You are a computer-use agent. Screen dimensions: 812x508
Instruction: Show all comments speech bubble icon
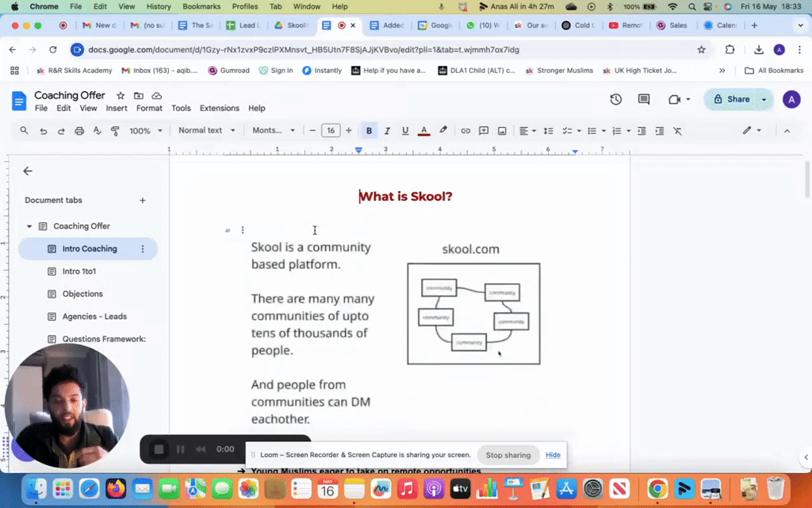(x=644, y=99)
